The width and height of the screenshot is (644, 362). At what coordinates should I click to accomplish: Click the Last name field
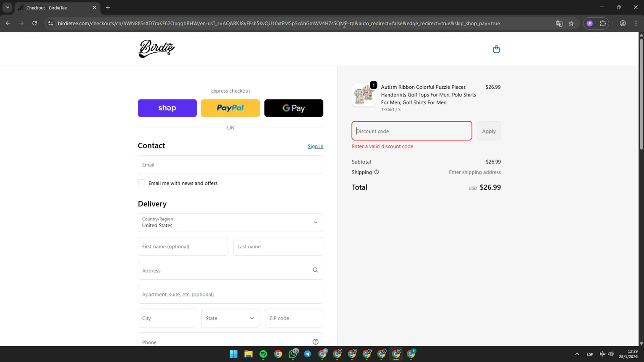point(278,247)
